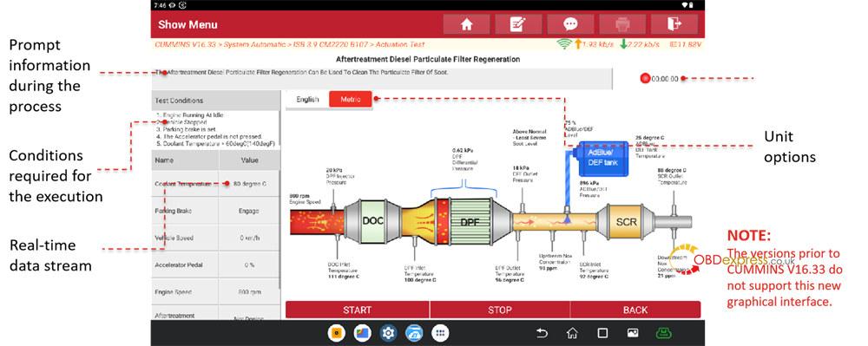Tap the screenshot gallery icon in navigation bar

(x=632, y=333)
